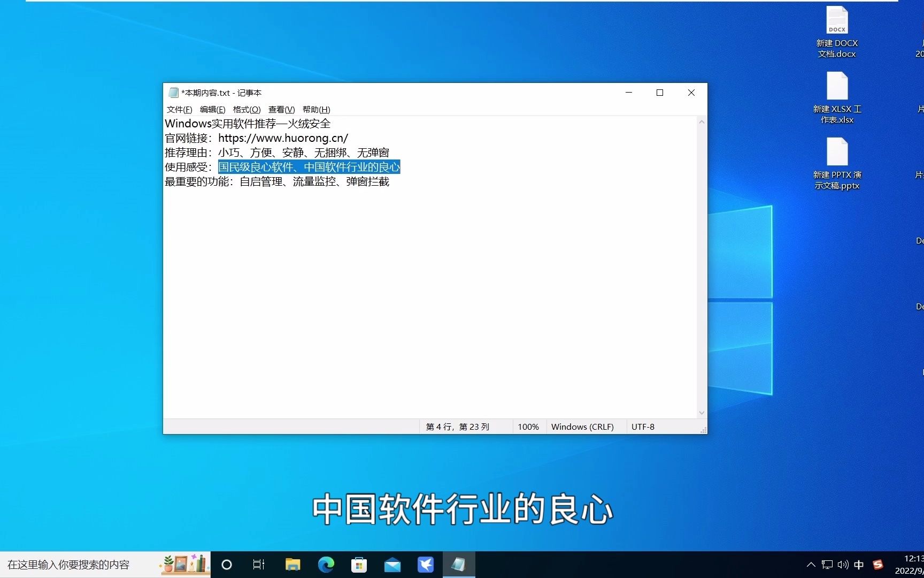The width and height of the screenshot is (924, 578).
Task: Open the network status icon in the tray
Action: pyautogui.click(x=827, y=565)
